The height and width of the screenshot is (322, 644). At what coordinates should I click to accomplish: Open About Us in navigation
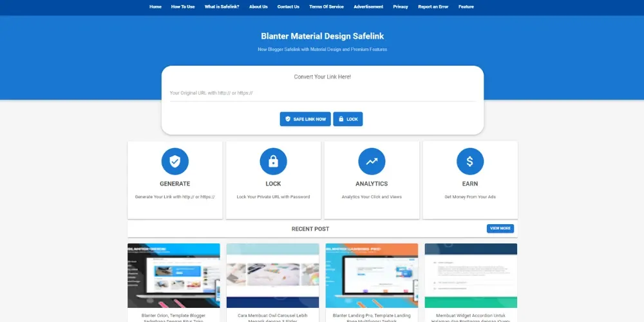point(258,6)
